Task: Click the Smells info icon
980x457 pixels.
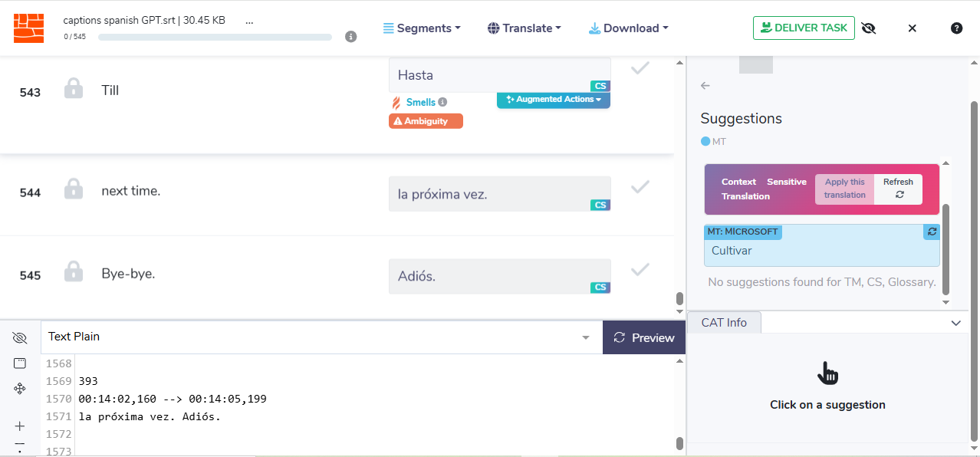Action: [442, 102]
